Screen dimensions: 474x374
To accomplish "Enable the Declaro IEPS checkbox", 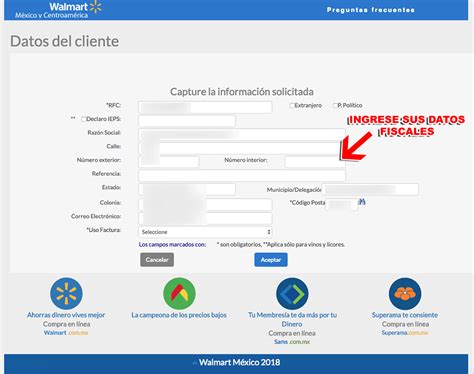I will click(84, 119).
